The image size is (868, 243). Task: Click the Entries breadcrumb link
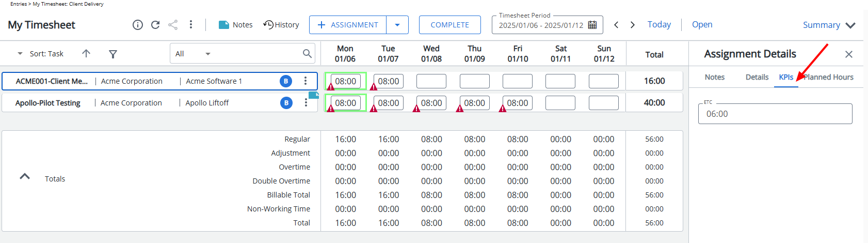pos(19,4)
